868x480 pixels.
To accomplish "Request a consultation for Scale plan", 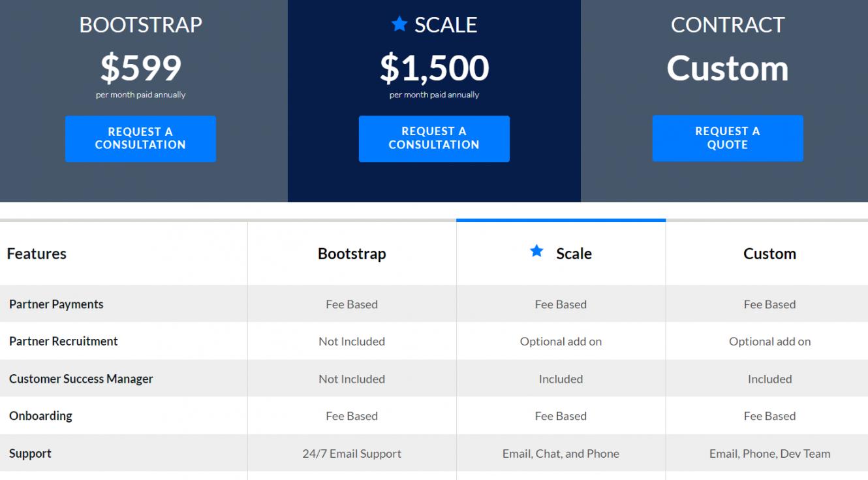I will [434, 138].
